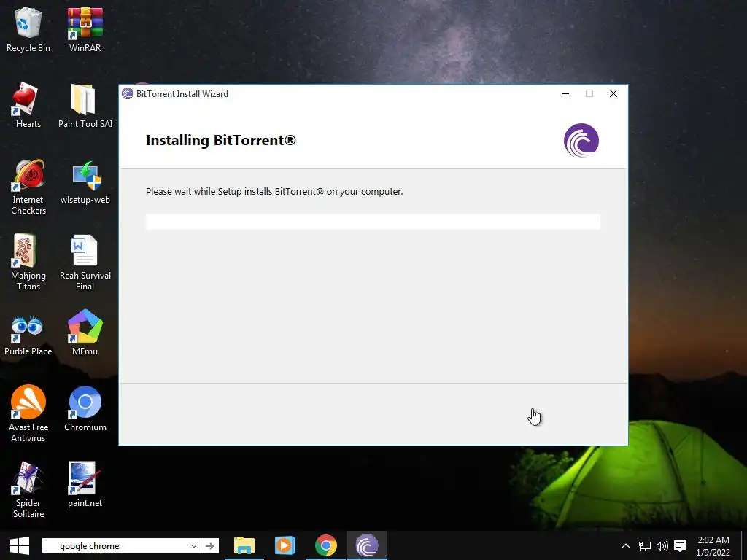Click the 'Installing BitTorrent®' heading

click(x=220, y=140)
